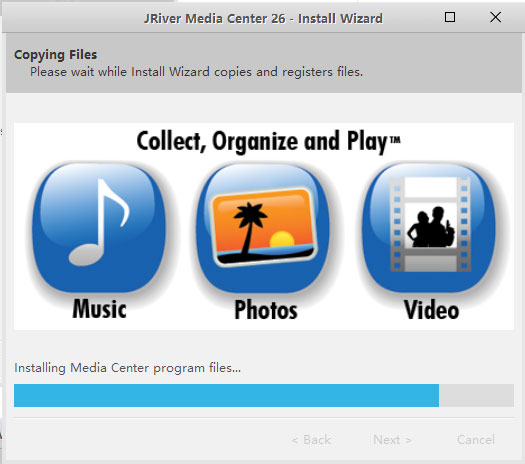This screenshot has height=464, width=525.
Task: Click the Cancel button
Action: (476, 440)
